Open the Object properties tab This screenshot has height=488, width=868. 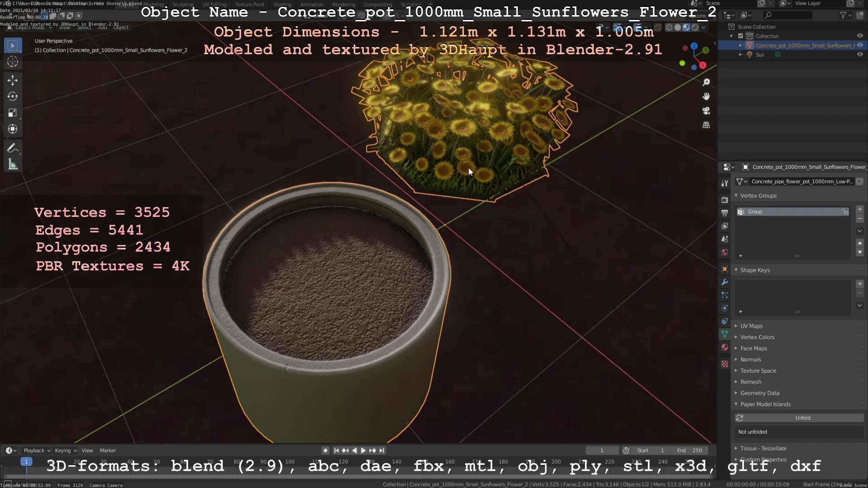click(724, 269)
